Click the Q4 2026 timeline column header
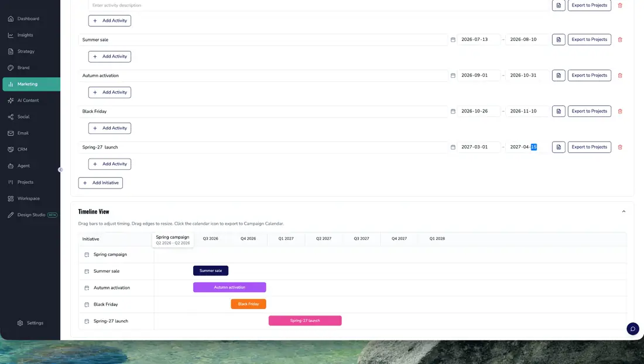This screenshot has width=644, height=364. 248,238
